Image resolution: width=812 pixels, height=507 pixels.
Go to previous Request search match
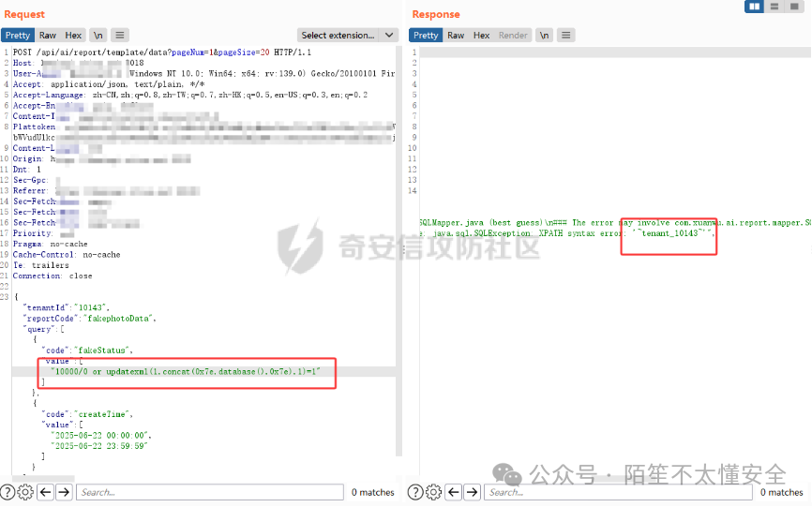point(46,492)
